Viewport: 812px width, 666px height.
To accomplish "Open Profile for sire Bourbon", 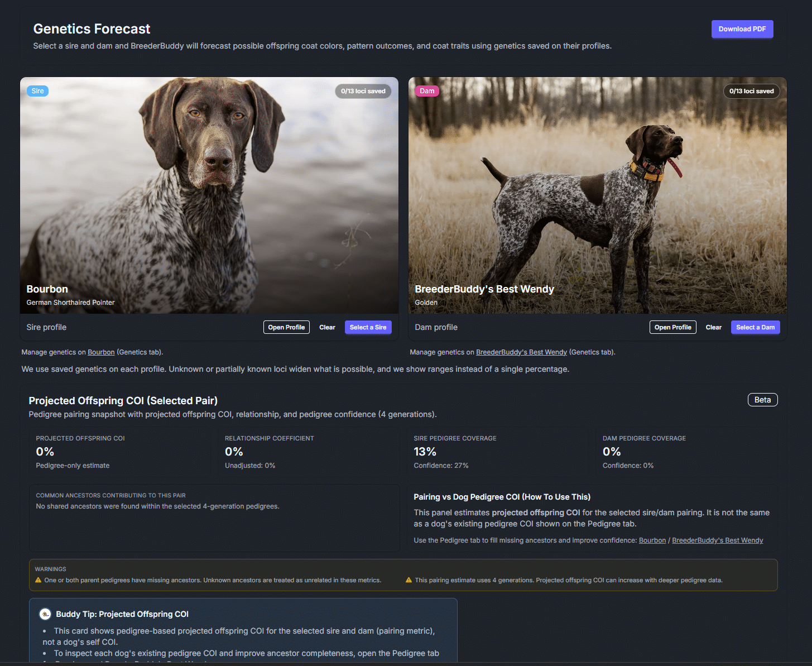I will pyautogui.click(x=286, y=327).
